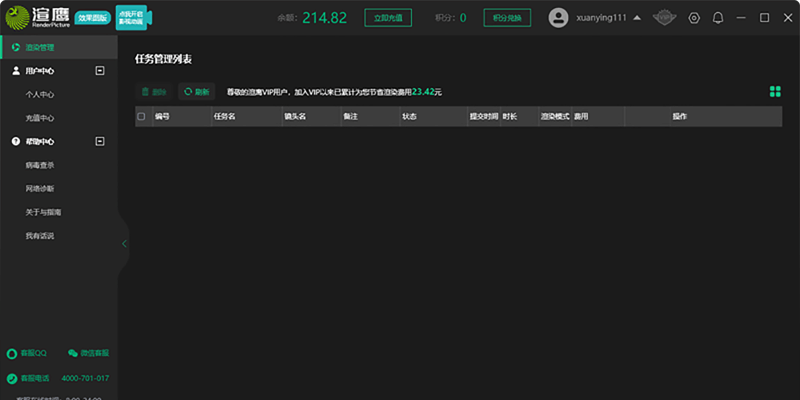Open 微信客服 WeChat support
The height and width of the screenshot is (400, 800).
tap(88, 353)
